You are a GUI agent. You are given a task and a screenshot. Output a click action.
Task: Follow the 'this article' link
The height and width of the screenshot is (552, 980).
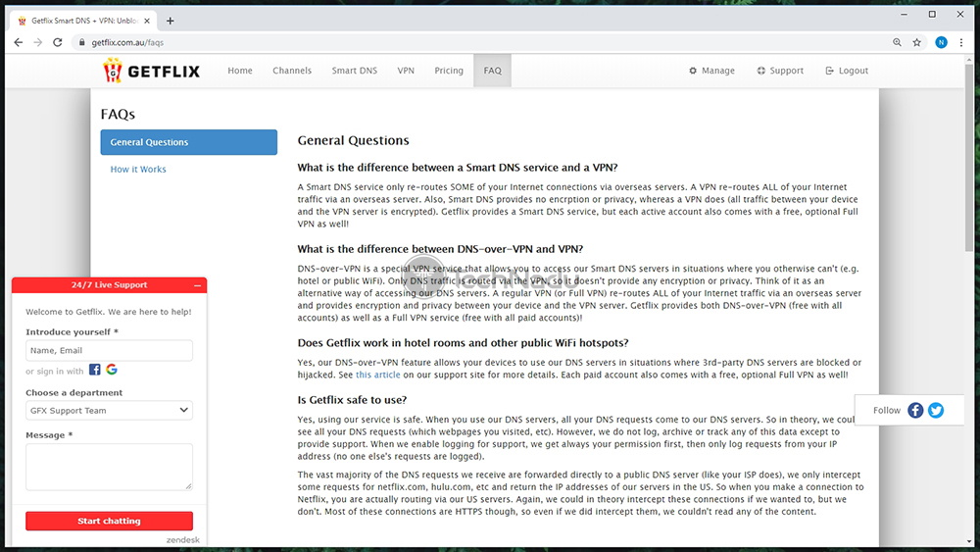pyautogui.click(x=378, y=376)
